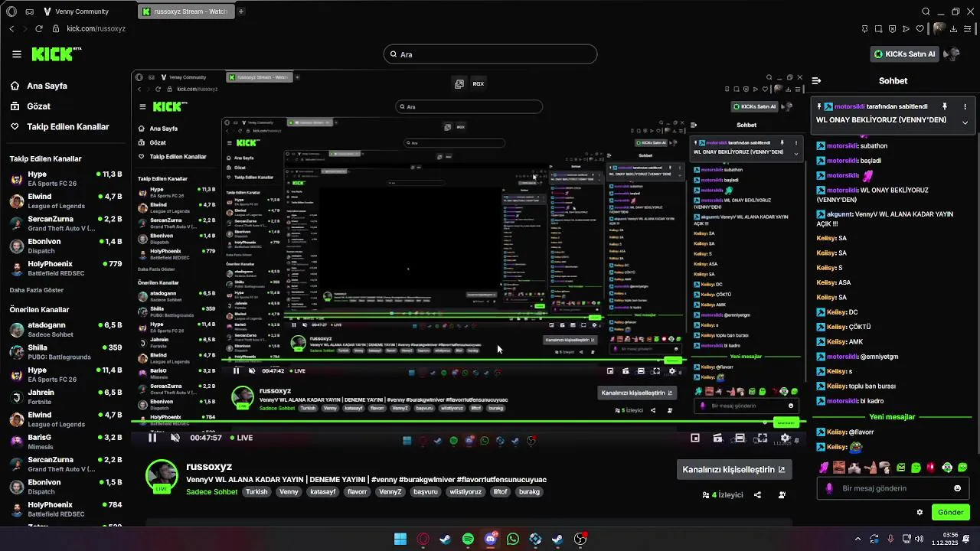
Task: Open Jahrein Fortnite recommended channel
Action: (65, 396)
